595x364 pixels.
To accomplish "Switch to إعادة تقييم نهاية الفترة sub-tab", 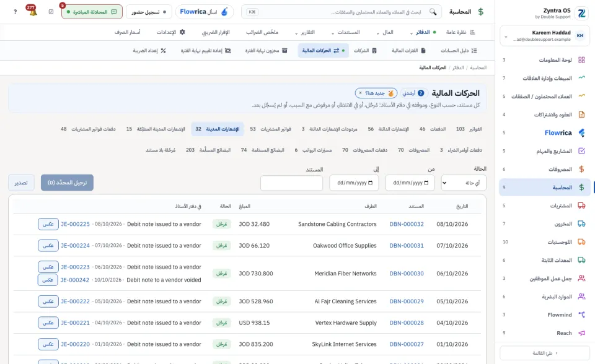I will point(206,50).
